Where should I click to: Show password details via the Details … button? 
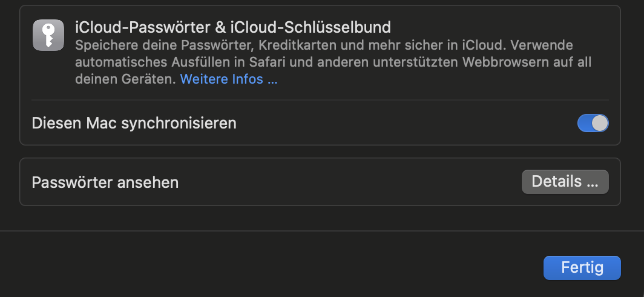pos(565,182)
